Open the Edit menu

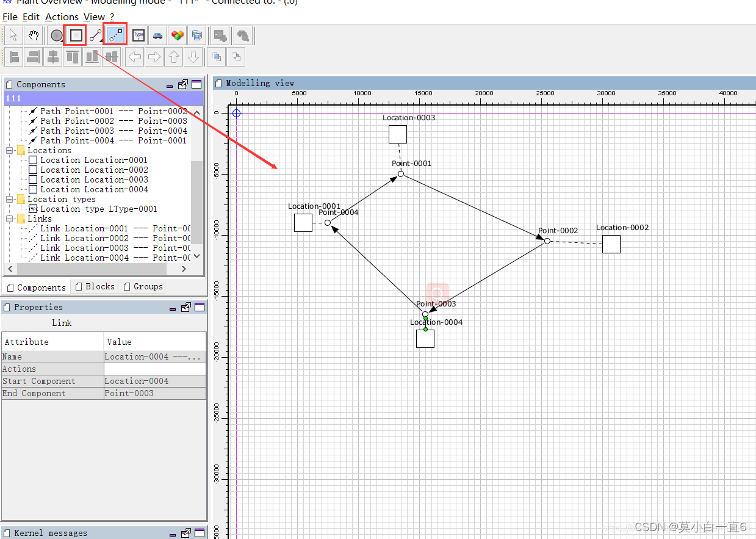(x=31, y=16)
